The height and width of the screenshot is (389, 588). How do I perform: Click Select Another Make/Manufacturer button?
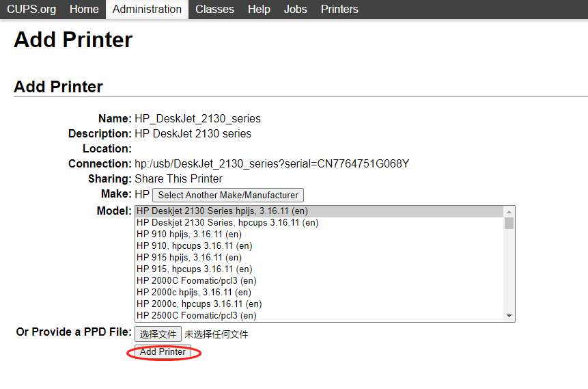click(x=228, y=195)
